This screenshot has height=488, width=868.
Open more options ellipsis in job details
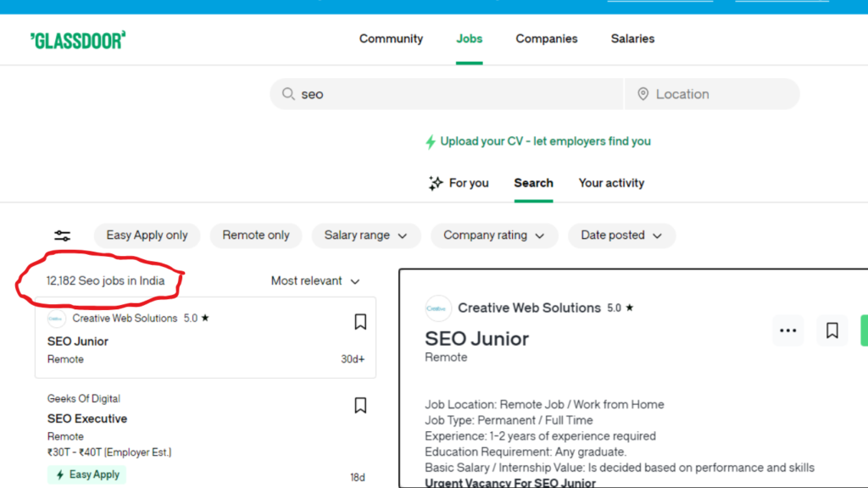coord(787,330)
